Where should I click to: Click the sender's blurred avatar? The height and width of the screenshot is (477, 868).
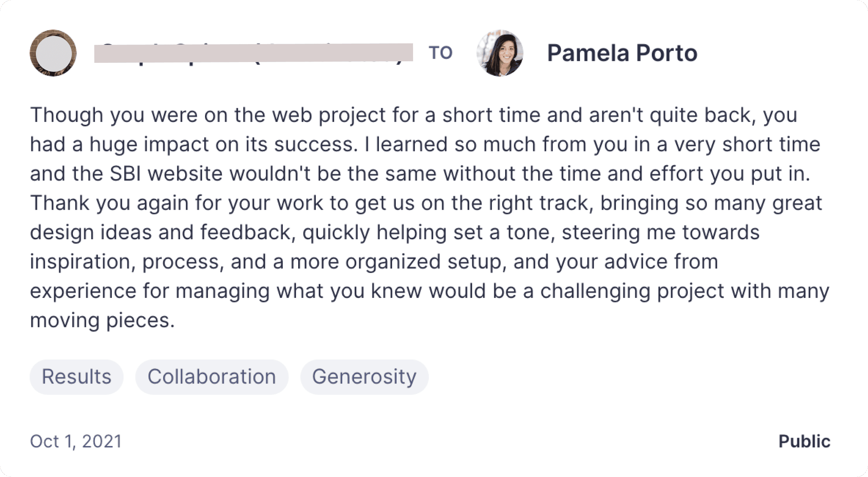click(x=53, y=53)
